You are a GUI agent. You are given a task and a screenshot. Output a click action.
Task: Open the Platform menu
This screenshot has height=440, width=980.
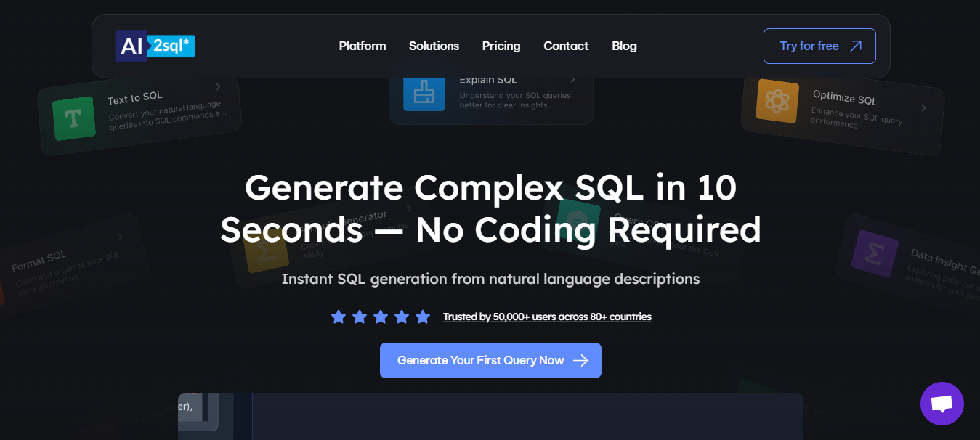click(x=363, y=46)
